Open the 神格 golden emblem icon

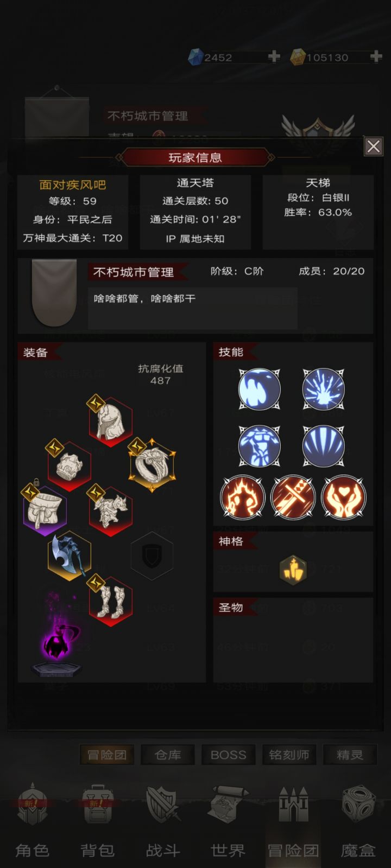(x=293, y=570)
